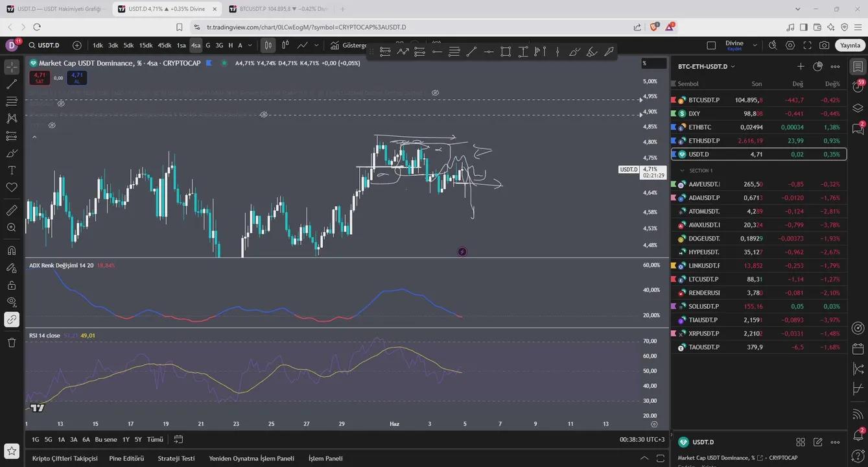Click the red SAT sell button
The image size is (868, 467).
pos(40,78)
